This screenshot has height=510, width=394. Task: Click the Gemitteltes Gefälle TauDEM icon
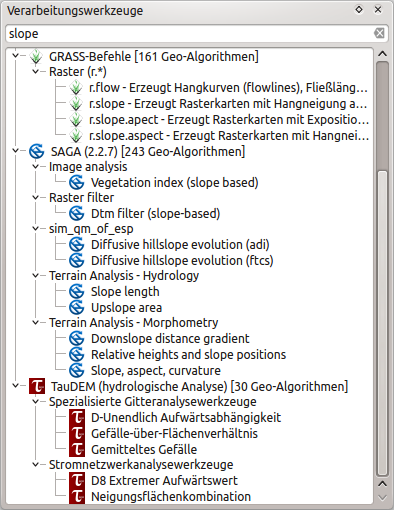77,449
